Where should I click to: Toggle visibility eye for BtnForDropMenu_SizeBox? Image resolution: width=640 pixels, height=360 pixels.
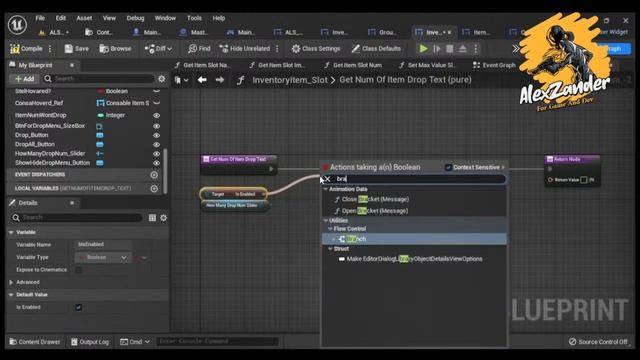(156, 126)
